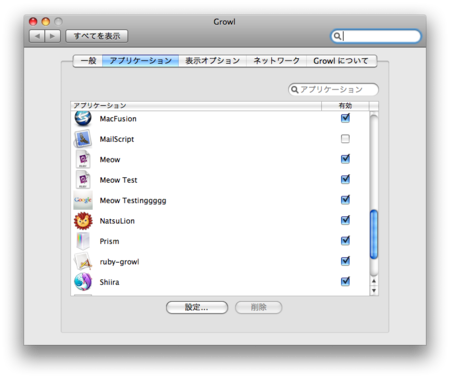Screen dimensions: 450x378
Task: Click the 有効 column header
Action: point(345,106)
